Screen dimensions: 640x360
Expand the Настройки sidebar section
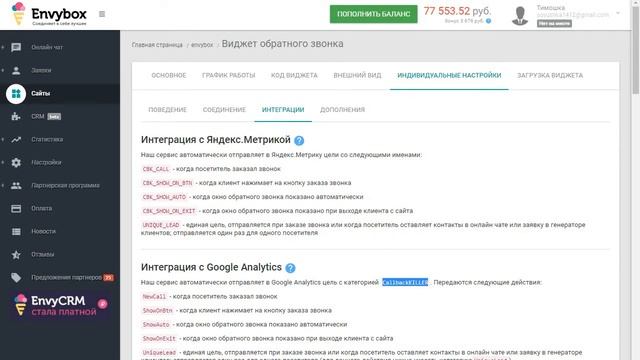2,162
